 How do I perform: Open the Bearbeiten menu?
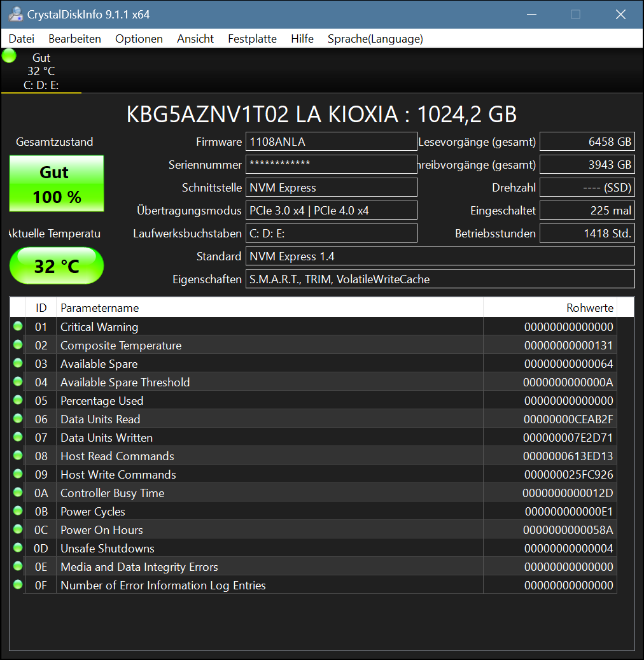74,39
